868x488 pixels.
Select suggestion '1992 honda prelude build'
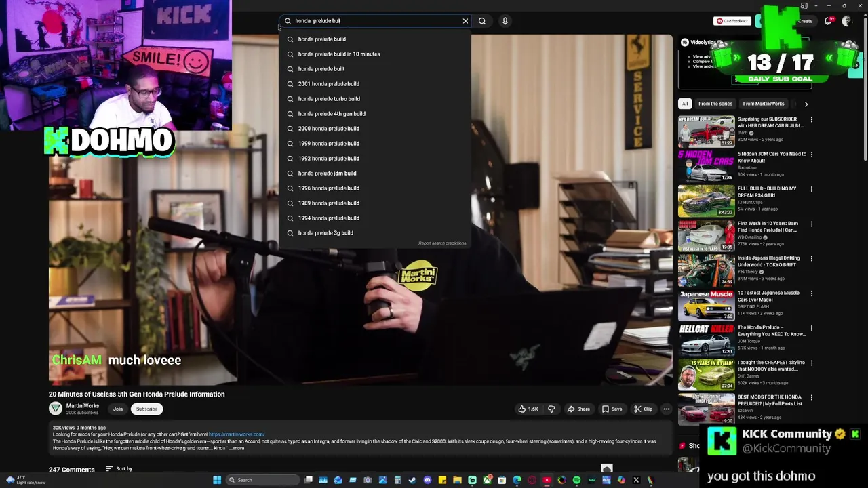coord(375,159)
